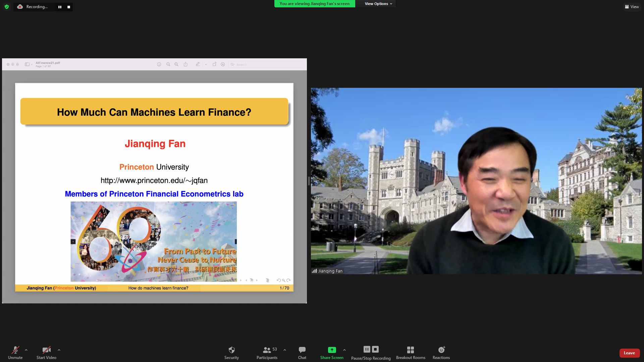The width and height of the screenshot is (644, 362).
Task: Click the slide page counter 1/70
Action: pyautogui.click(x=284, y=288)
